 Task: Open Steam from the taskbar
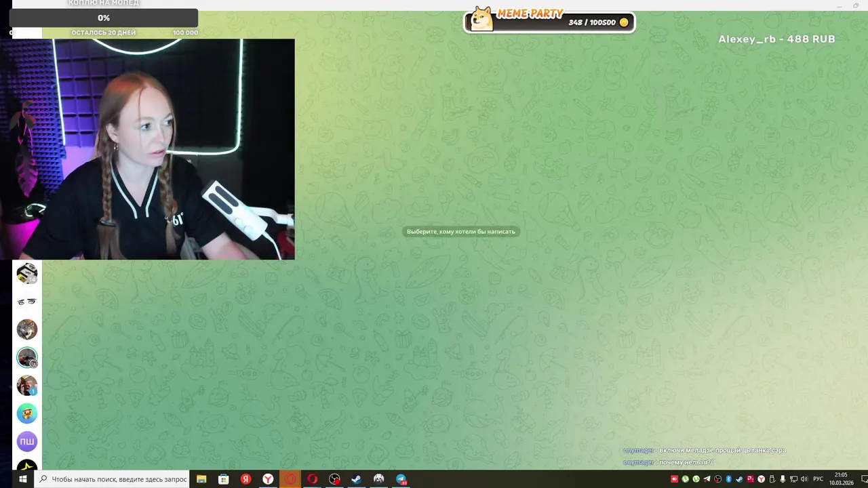click(x=357, y=479)
